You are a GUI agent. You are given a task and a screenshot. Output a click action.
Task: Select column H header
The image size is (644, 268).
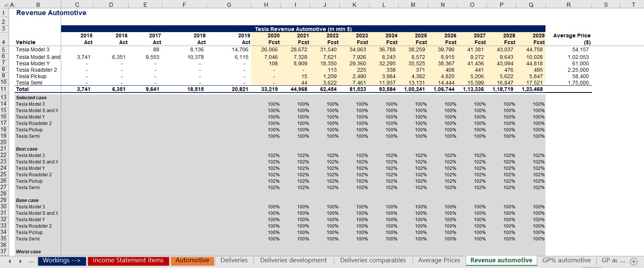pyautogui.click(x=266, y=5)
